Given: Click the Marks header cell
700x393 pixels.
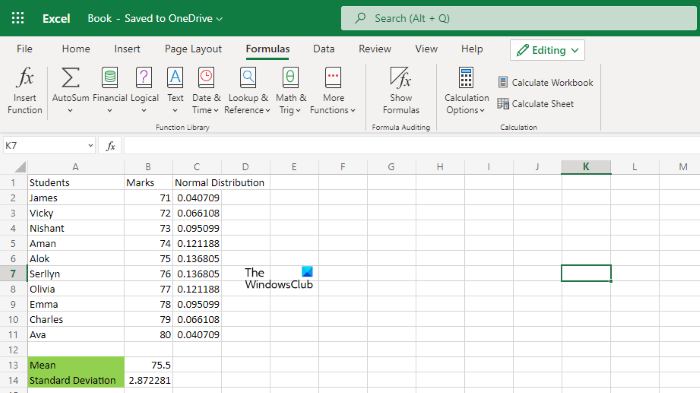Looking at the screenshot, I should (148, 183).
